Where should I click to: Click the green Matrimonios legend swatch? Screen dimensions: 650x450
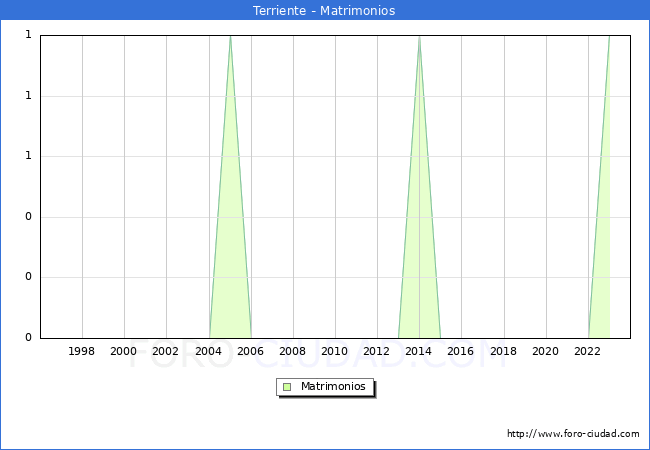[287, 387]
